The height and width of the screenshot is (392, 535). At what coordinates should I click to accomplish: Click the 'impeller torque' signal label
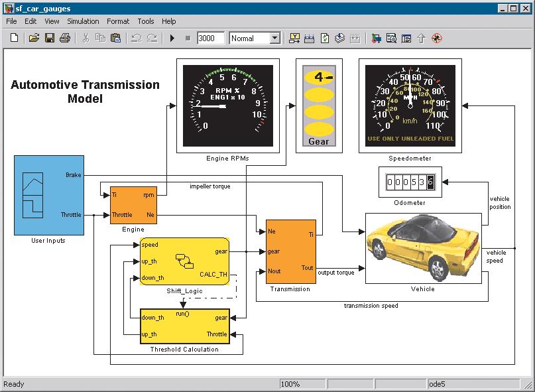tap(210, 186)
